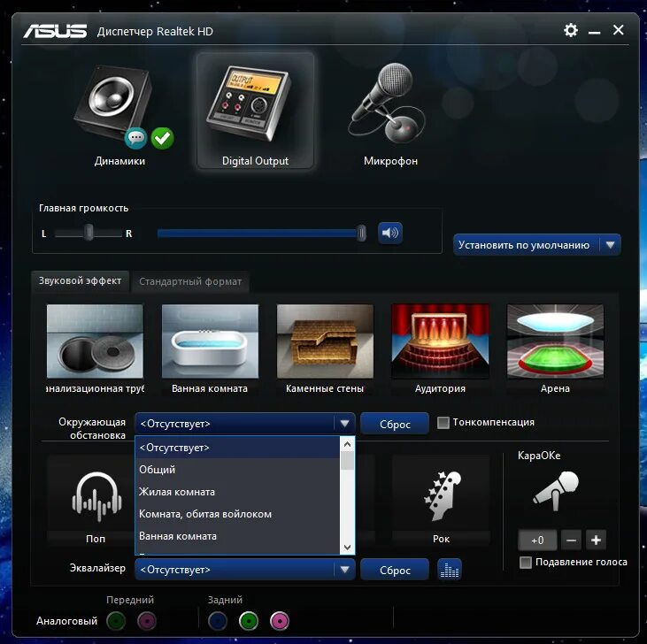
Task: Click the КараОКе microphone icon
Action: pos(556,492)
